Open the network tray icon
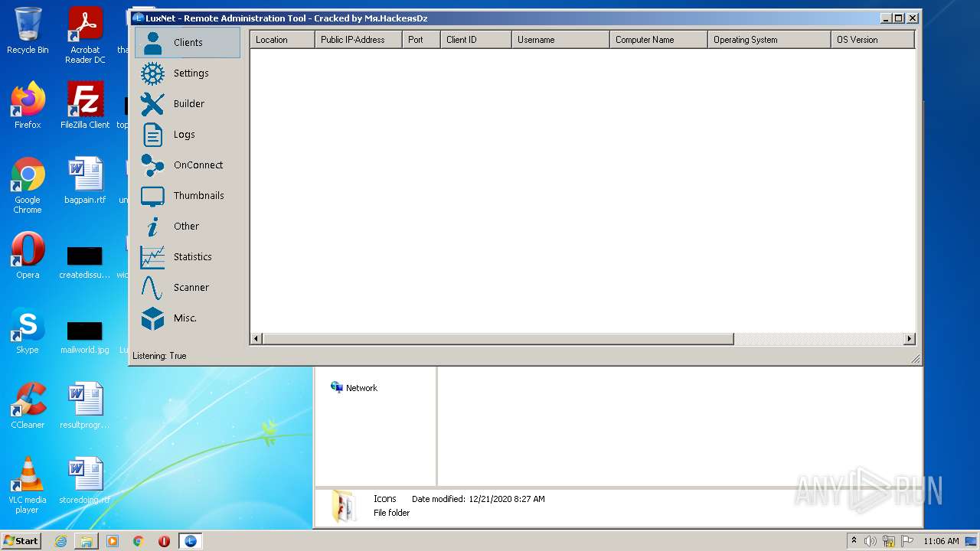The image size is (980, 551). (889, 541)
